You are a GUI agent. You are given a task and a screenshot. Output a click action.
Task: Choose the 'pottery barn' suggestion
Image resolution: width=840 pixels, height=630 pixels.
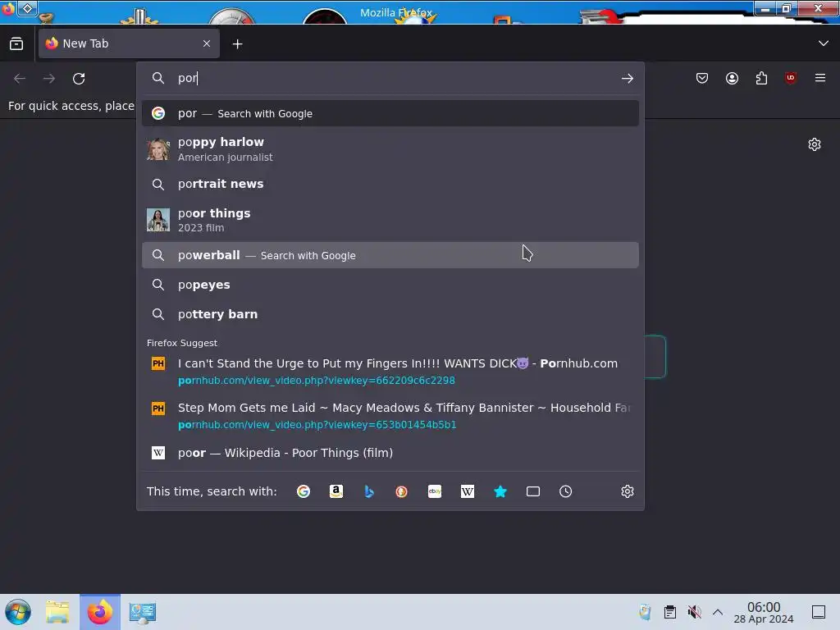coord(390,314)
